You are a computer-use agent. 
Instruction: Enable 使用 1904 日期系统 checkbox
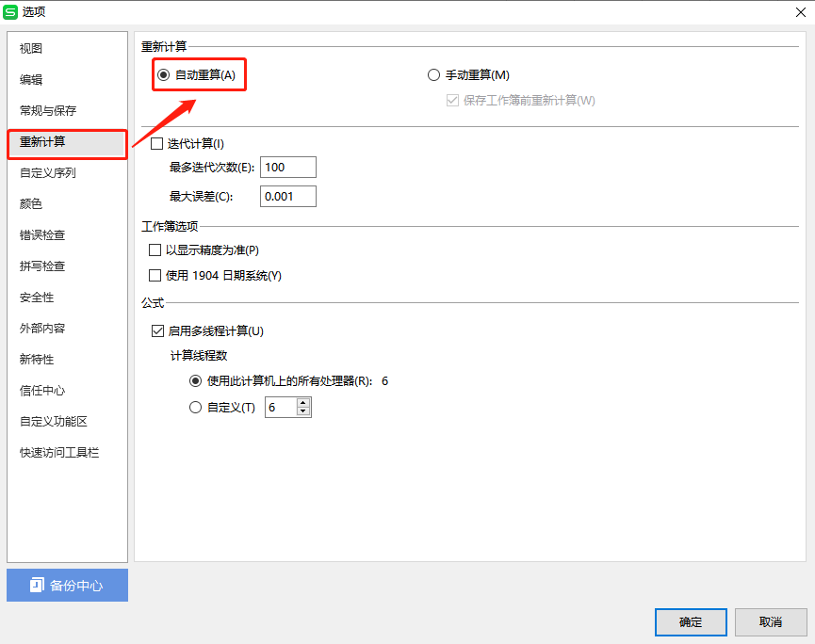click(x=155, y=275)
